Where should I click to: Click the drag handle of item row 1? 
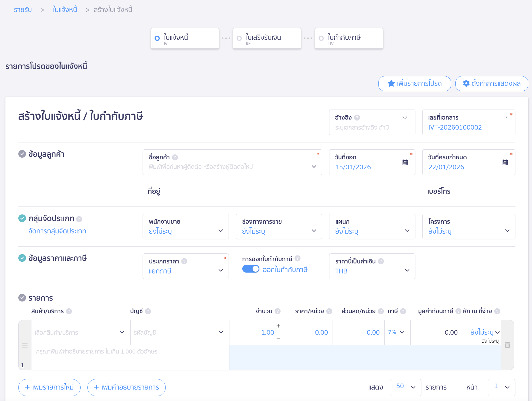click(x=25, y=345)
